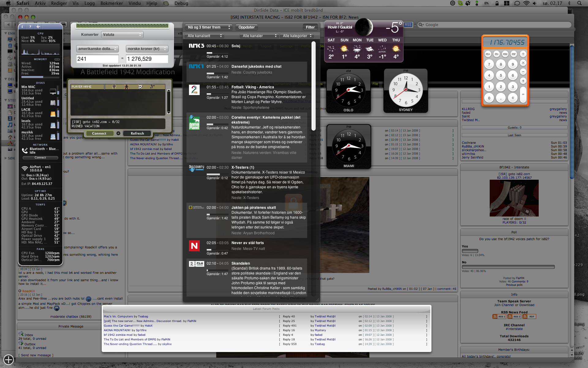Click the activity pulse icon in iStat widget
The image size is (588, 368).
tap(38, 27)
